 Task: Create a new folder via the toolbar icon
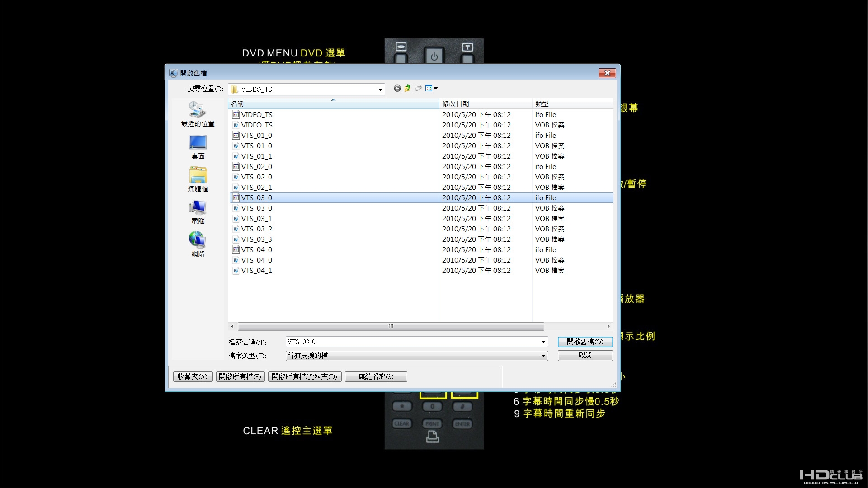pos(418,88)
